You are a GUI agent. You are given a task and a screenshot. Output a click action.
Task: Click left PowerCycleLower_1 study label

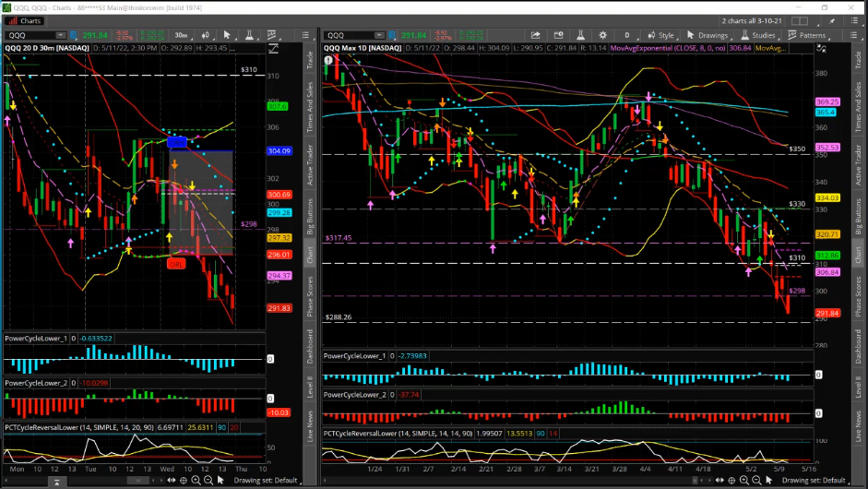36,339
